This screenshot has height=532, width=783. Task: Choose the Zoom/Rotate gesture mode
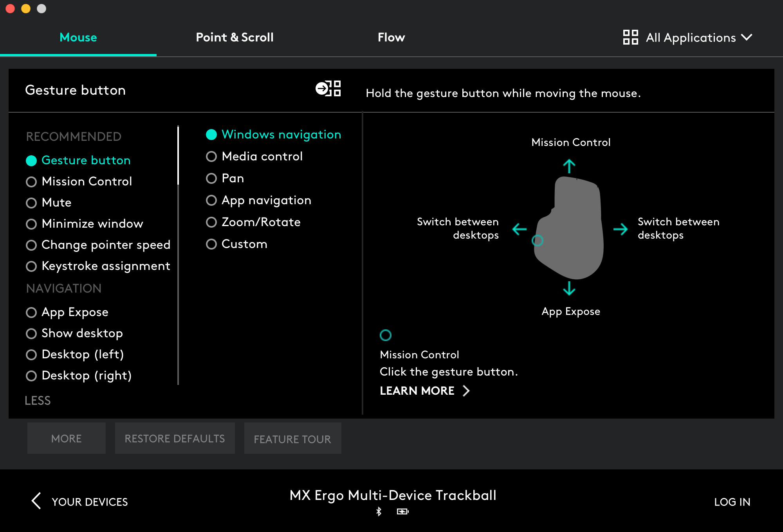[x=211, y=222]
